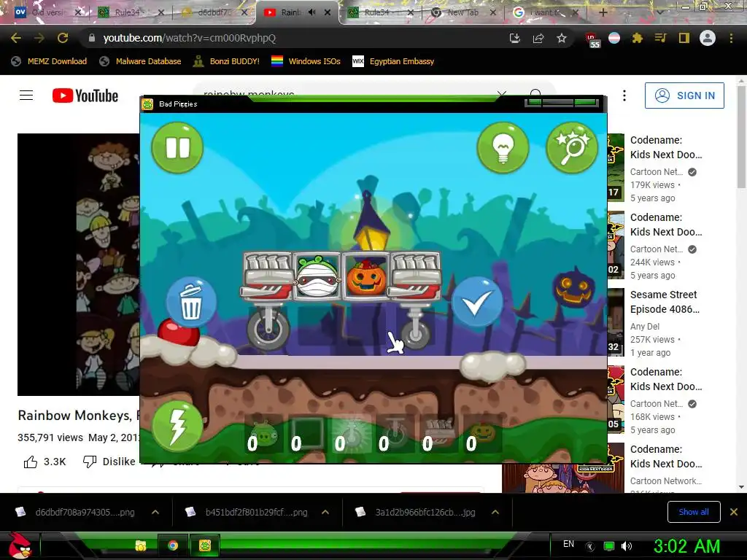Open File Explorer folder on taskbar
Viewport: 747px width, 560px height.
(141, 545)
